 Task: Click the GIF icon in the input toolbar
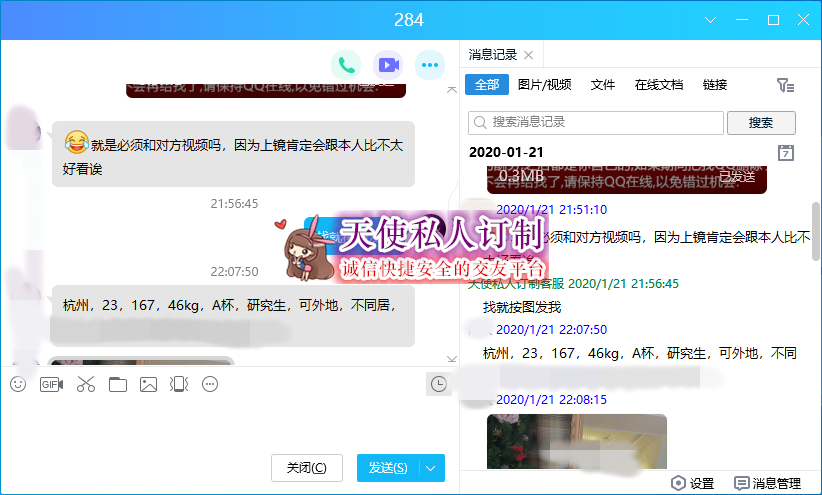[51, 384]
